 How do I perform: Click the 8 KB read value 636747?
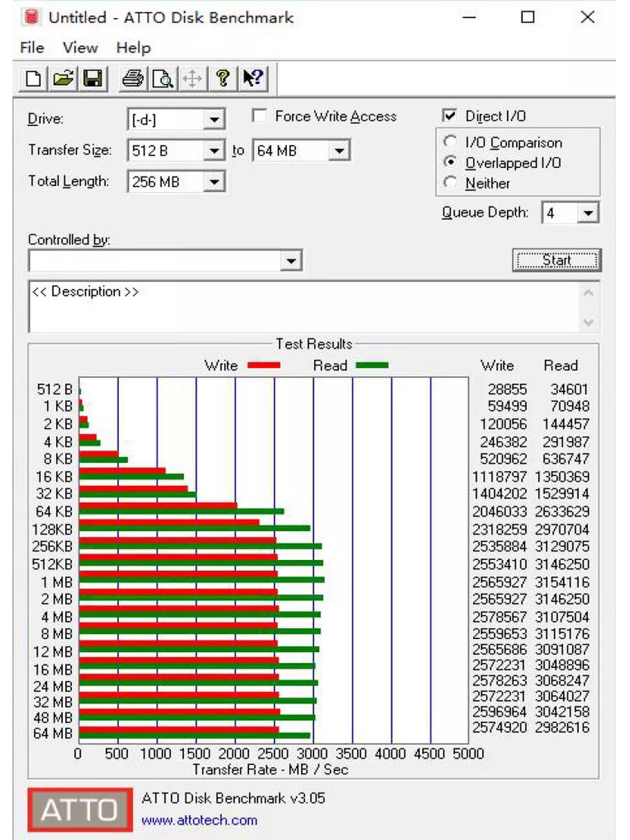click(x=566, y=459)
